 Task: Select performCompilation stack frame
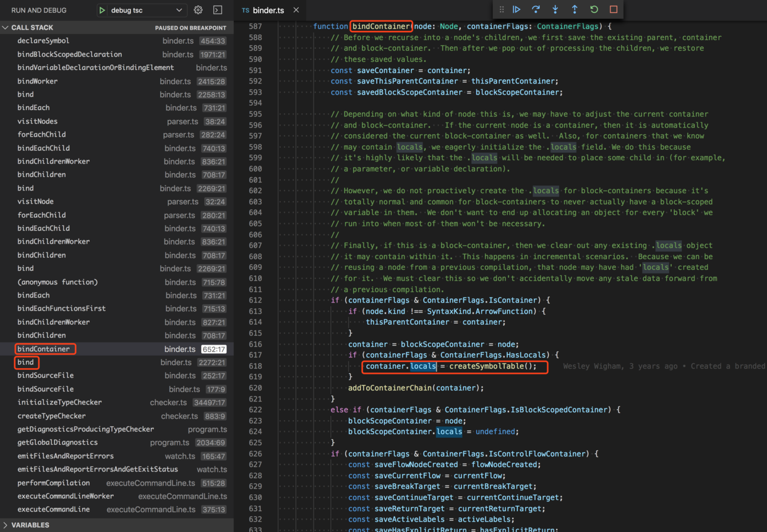(53, 483)
